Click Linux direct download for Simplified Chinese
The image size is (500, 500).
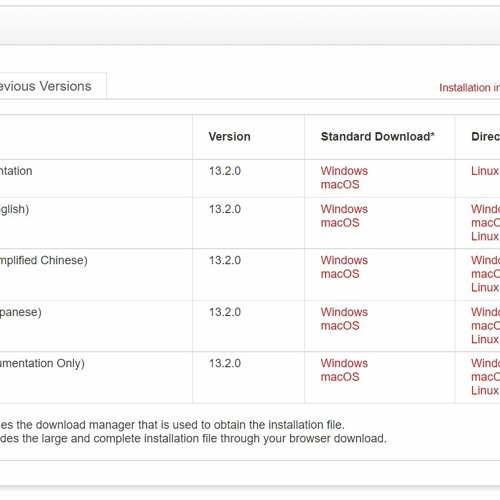(x=485, y=287)
